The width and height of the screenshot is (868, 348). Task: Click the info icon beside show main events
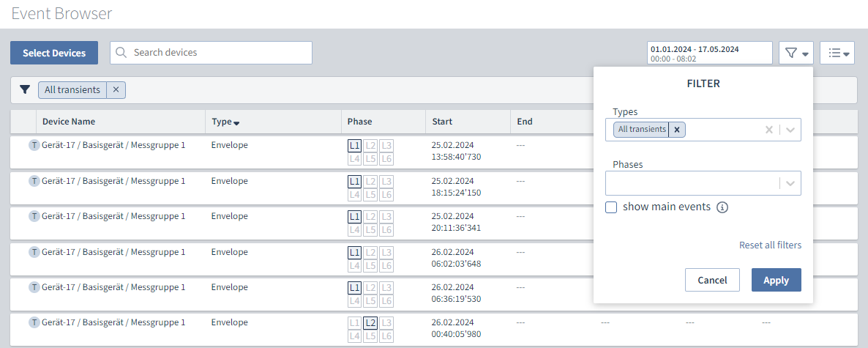tap(722, 207)
